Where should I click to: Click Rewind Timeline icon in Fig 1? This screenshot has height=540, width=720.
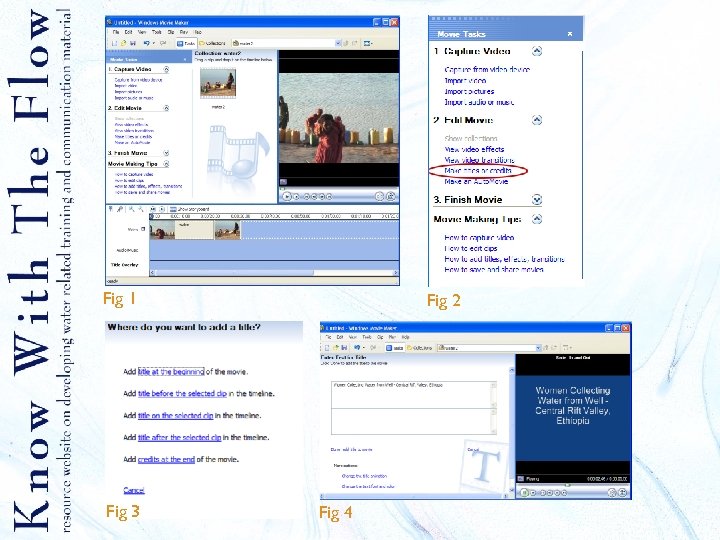coord(153,209)
